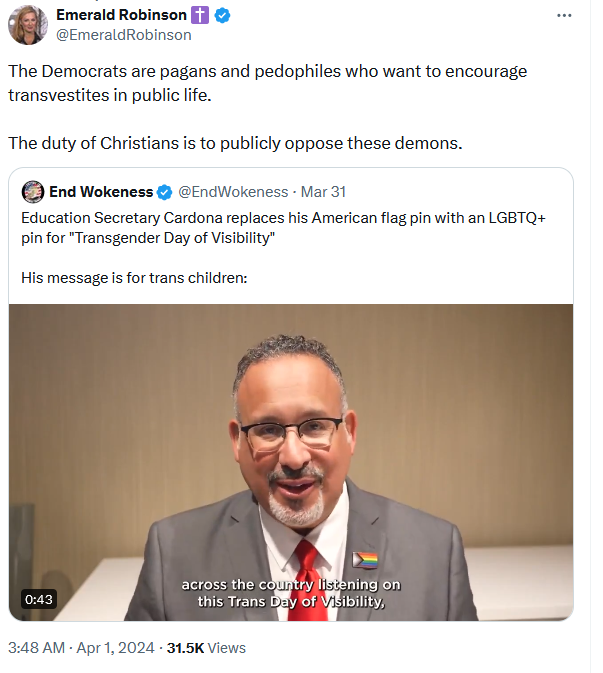The height and width of the screenshot is (673, 603).
Task: Click Emerald Robinson's profile avatar
Action: 28,24
